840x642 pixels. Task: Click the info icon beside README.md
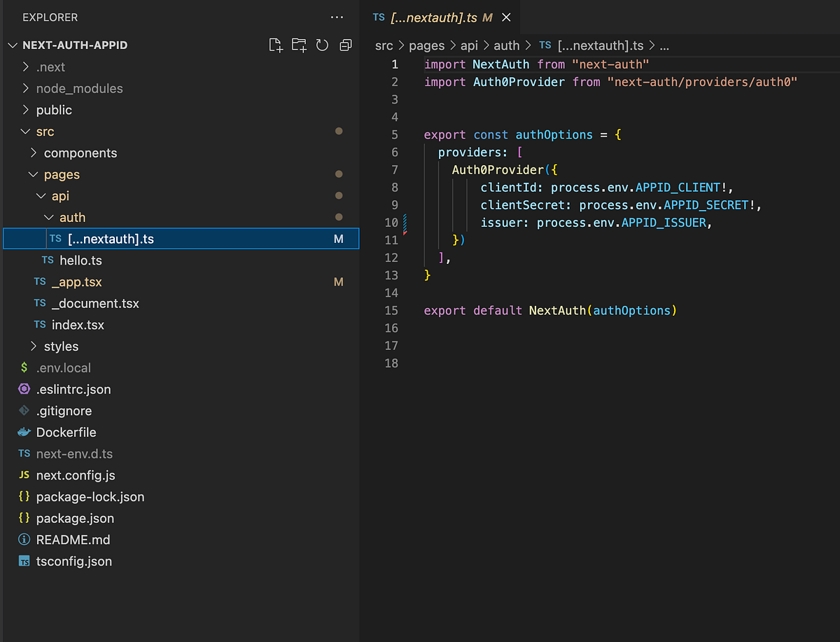click(23, 540)
